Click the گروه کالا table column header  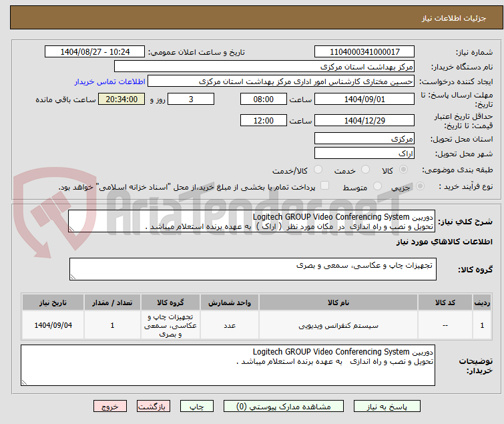click(x=170, y=302)
